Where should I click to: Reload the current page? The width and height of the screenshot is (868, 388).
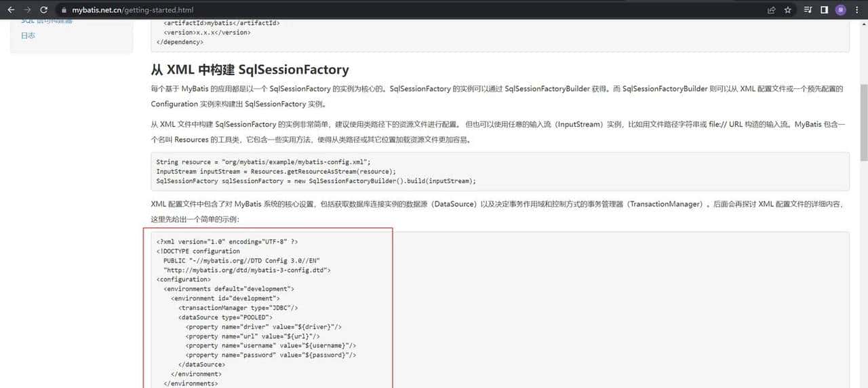(x=44, y=10)
